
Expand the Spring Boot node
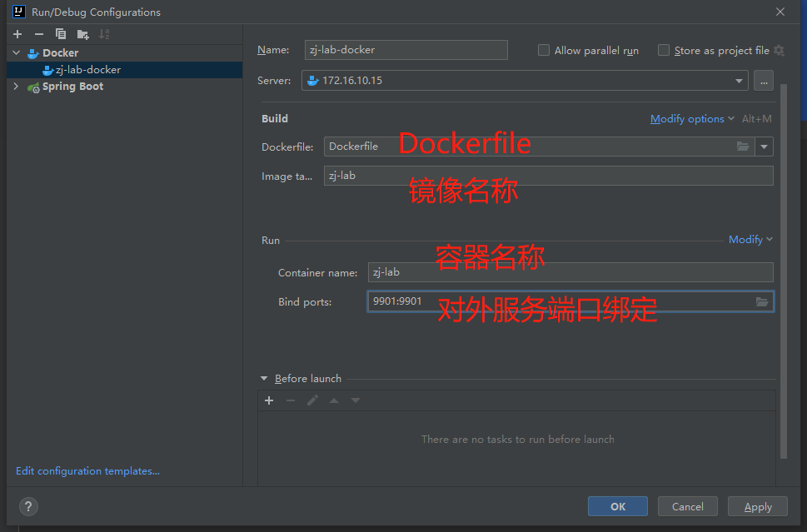(16, 86)
